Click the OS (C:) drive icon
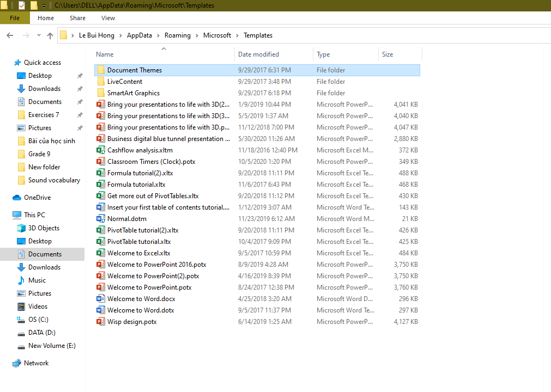551x392 pixels. click(x=21, y=320)
